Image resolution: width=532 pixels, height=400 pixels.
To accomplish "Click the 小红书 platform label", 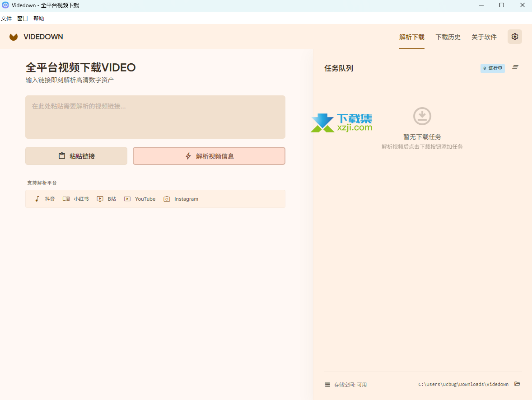I will point(81,199).
